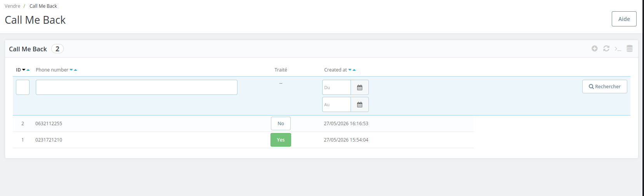Screen dimensions: 644x196
Task: Sort Created at column descending
Action: tap(350, 70)
